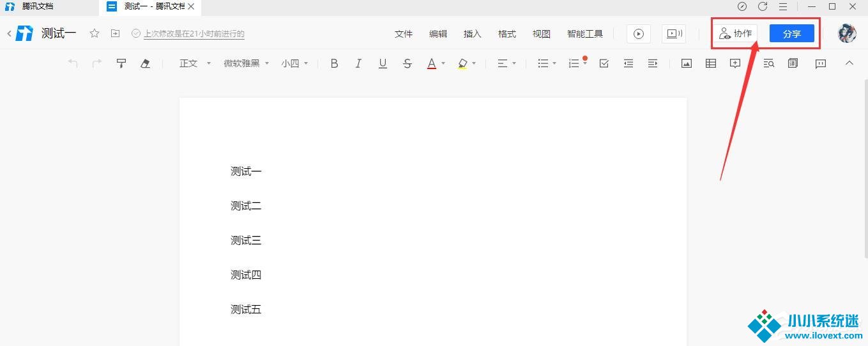Open the font dropdown 微软雅黑
Screen dimensions: 868x346
[x=247, y=63]
